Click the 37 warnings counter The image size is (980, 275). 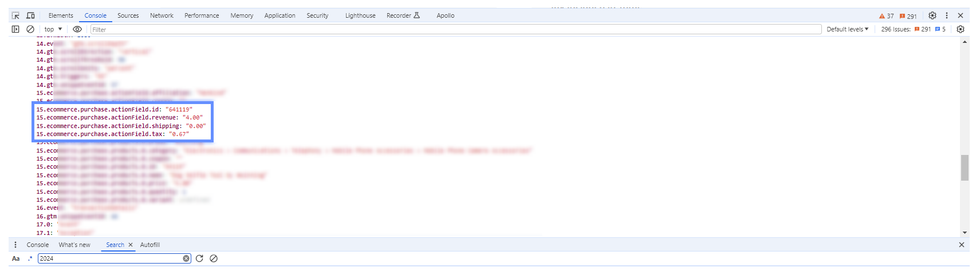886,16
